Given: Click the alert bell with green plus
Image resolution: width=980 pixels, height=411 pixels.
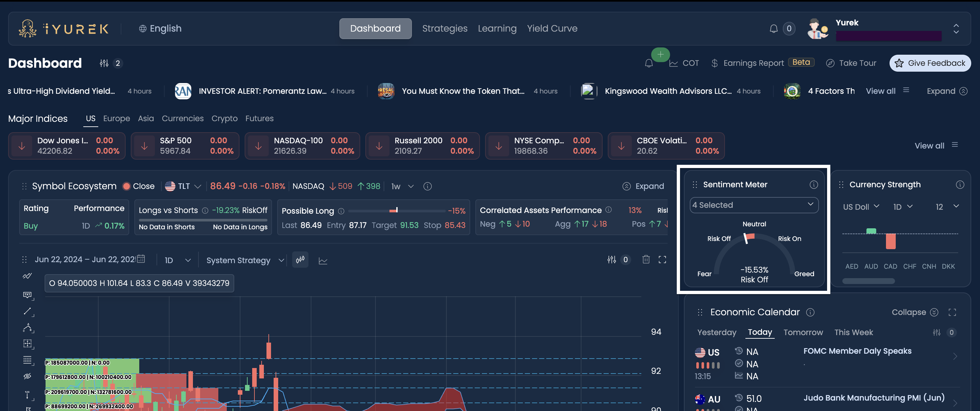Looking at the screenshot, I should [649, 63].
